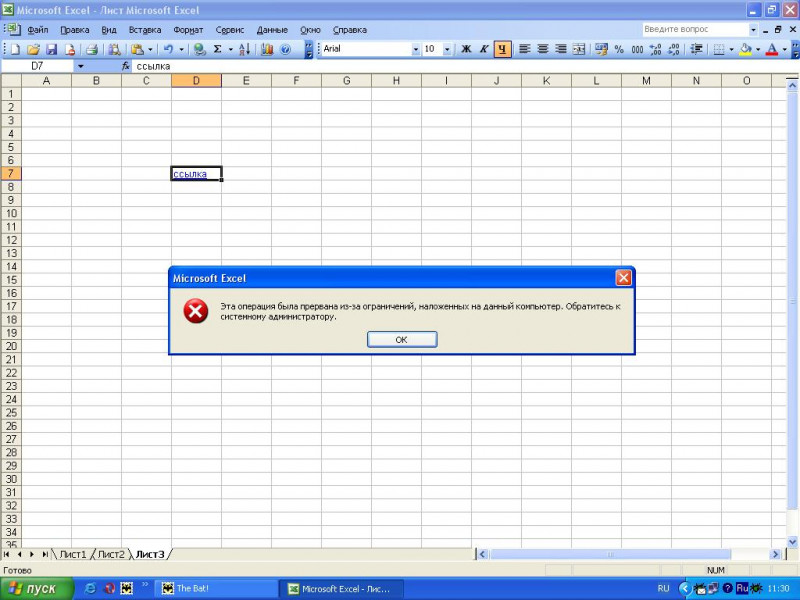The width and height of the screenshot is (800, 600).
Task: Align cell text to the right
Action: (x=561, y=49)
